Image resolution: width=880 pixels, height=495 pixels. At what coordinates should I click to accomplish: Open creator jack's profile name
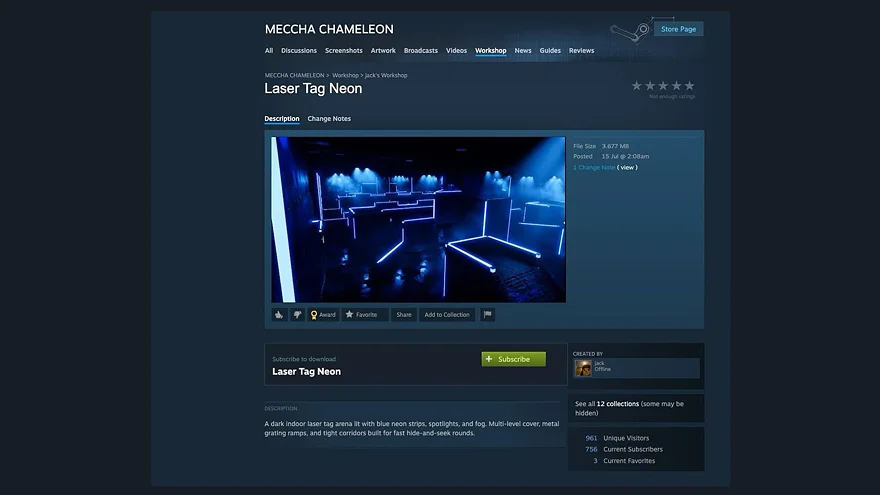pos(599,363)
